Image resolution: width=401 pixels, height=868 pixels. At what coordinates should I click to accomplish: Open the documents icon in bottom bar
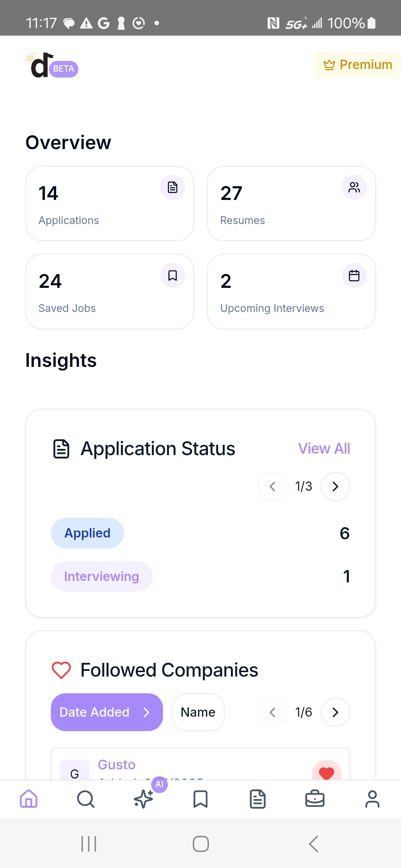point(258,799)
